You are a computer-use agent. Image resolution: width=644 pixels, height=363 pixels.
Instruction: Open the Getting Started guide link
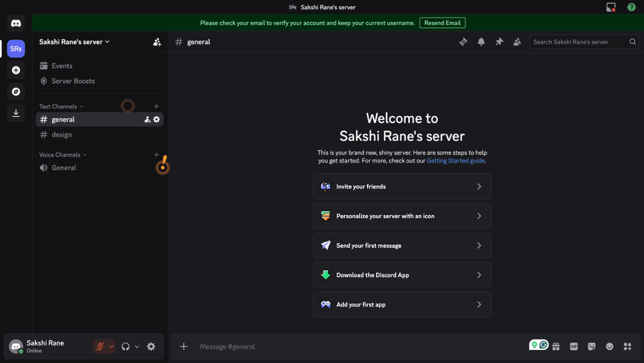[455, 161]
